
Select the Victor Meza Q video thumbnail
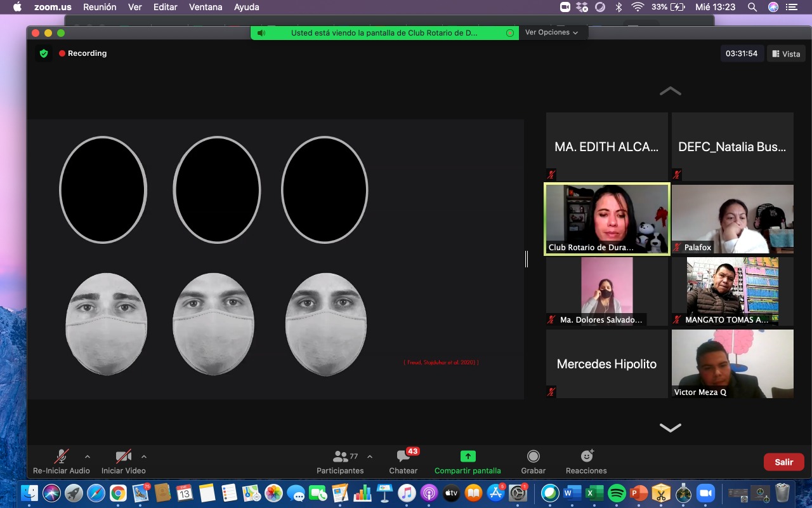[733, 364]
